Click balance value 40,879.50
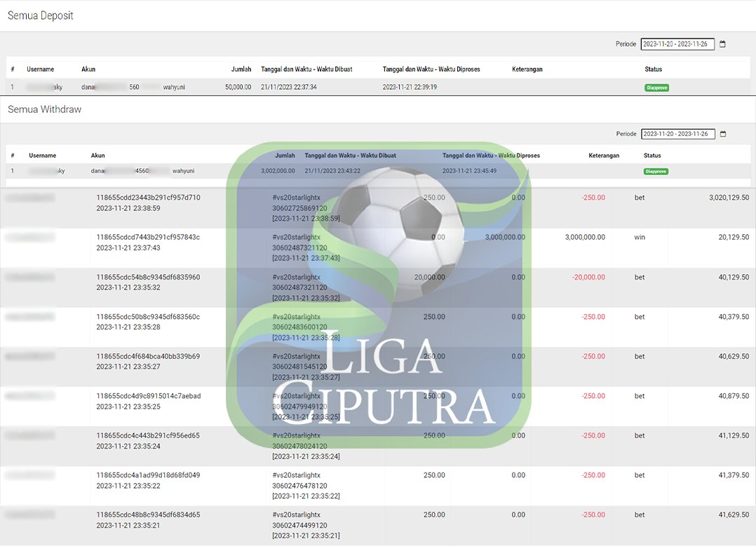 [734, 395]
